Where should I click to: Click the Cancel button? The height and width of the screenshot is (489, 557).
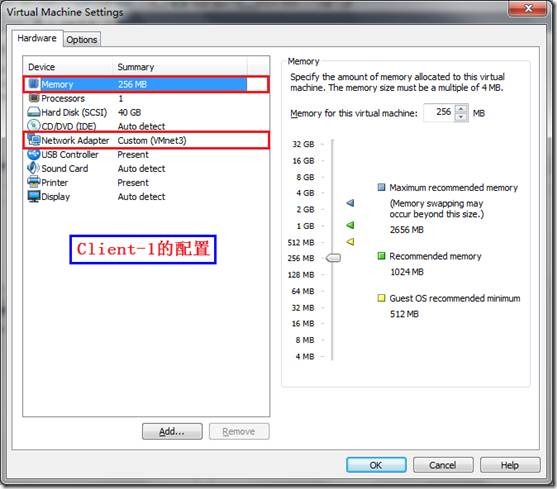(443, 465)
